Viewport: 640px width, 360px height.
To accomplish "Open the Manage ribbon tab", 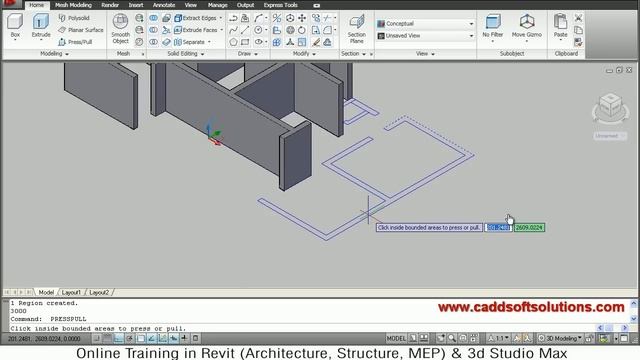I will click(218, 5).
